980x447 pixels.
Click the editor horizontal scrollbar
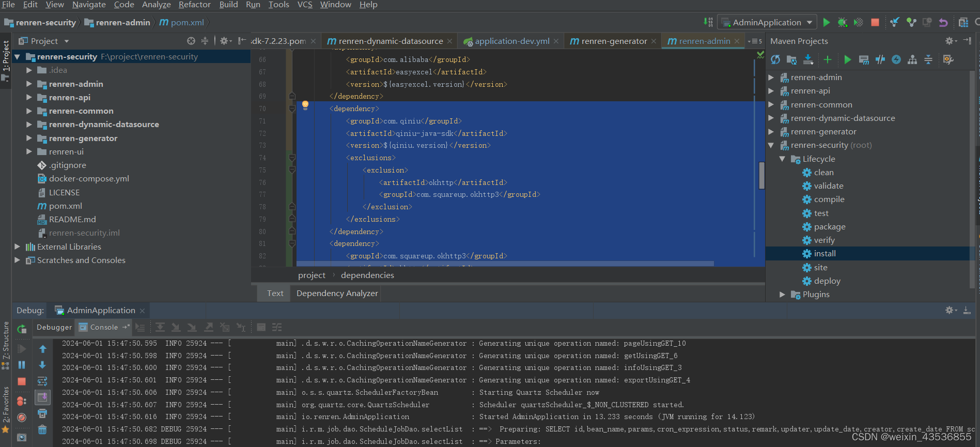click(505, 264)
